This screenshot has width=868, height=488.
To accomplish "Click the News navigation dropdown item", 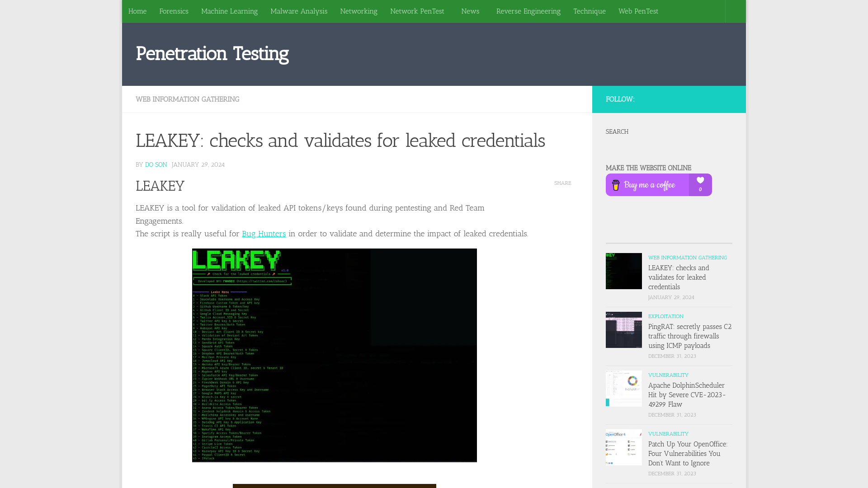I will tap(470, 11).
